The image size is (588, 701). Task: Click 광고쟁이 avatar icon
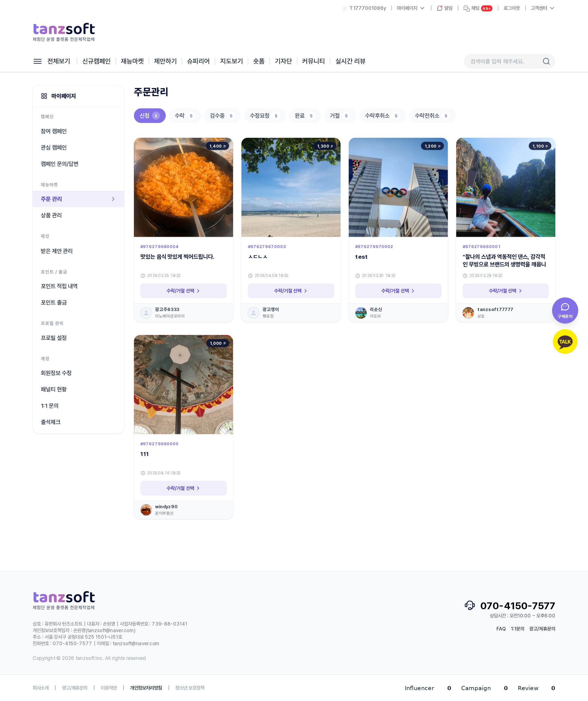click(x=253, y=313)
